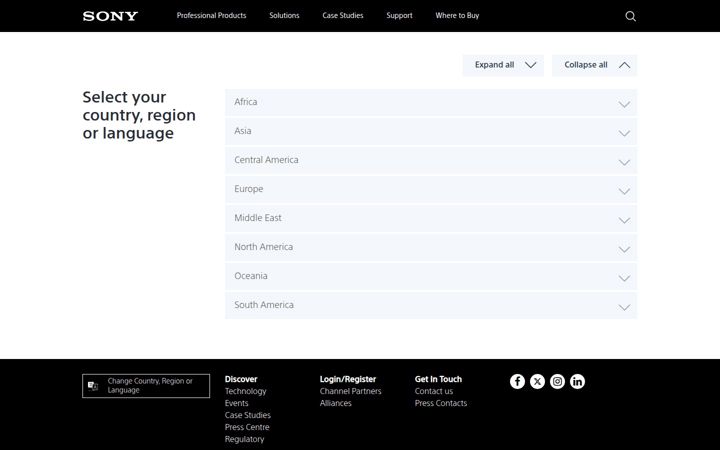The height and width of the screenshot is (450, 720).
Task: Expand the Oceania region row
Action: click(x=431, y=276)
